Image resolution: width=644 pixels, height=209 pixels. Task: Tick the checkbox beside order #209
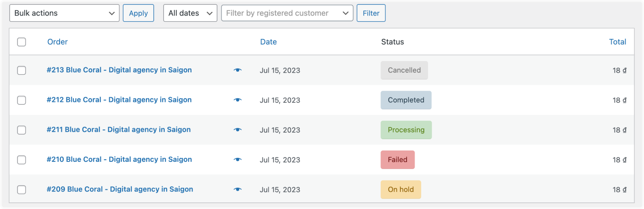[x=22, y=190]
